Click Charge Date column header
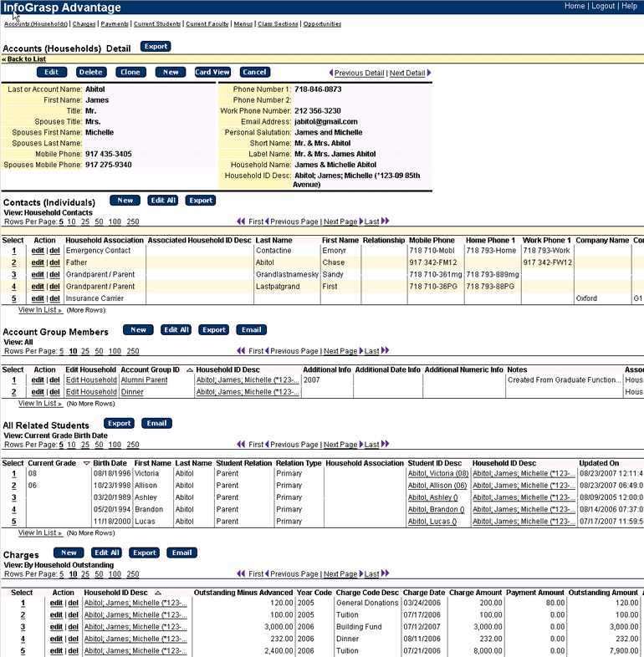 pyautogui.click(x=424, y=593)
